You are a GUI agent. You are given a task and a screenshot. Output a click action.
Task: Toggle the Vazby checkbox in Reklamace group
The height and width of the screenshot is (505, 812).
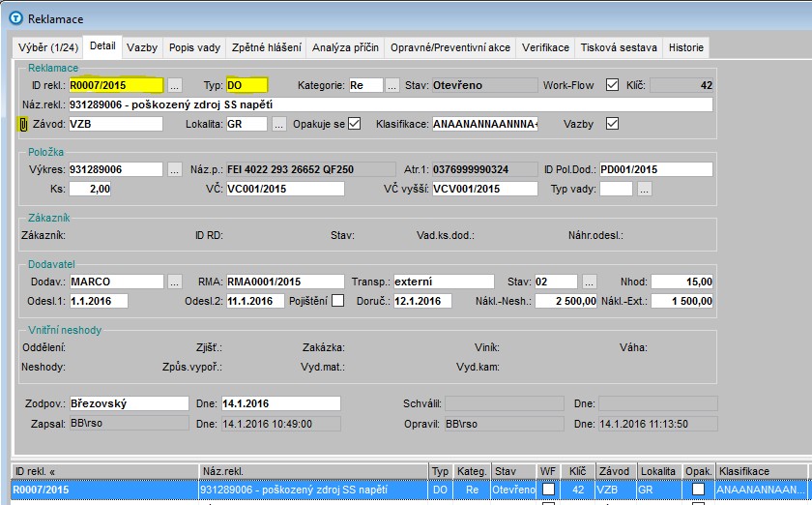pos(612,124)
